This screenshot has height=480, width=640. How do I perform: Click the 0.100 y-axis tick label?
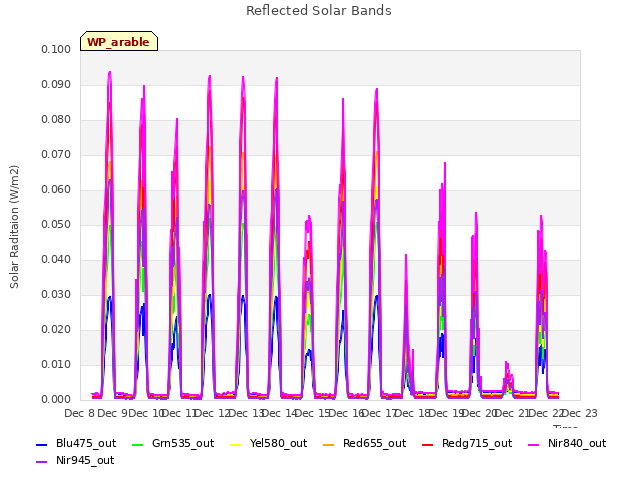coord(56,49)
